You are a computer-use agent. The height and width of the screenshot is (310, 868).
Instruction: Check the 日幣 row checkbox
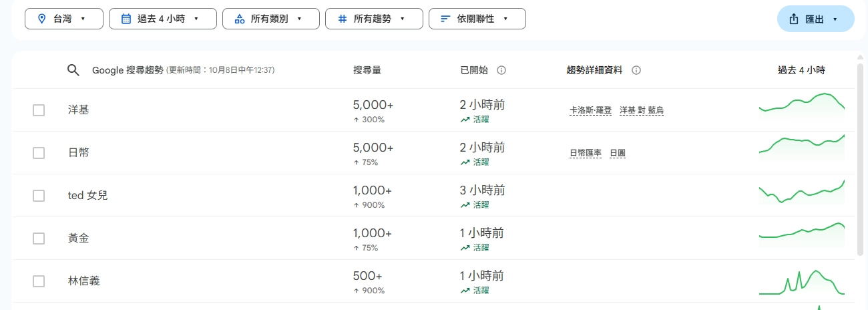pos(39,153)
